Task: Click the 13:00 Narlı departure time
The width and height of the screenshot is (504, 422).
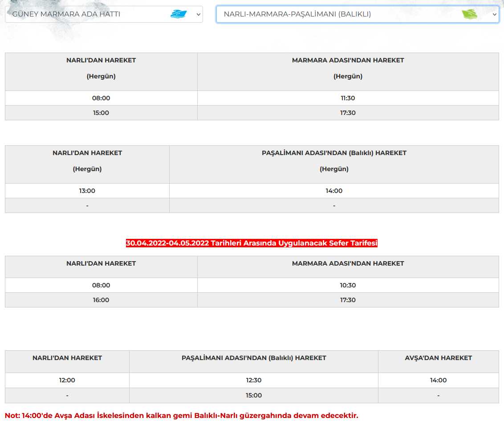Action: coord(87,191)
